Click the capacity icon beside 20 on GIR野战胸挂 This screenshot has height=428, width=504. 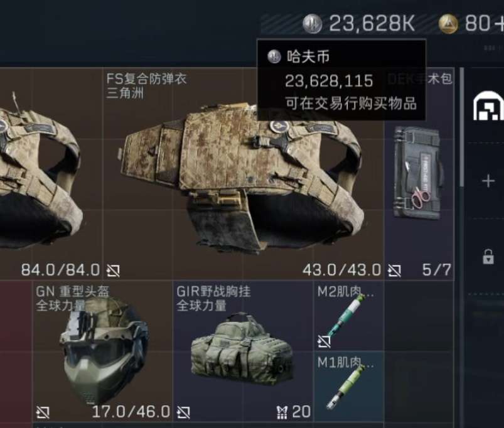coord(282,412)
